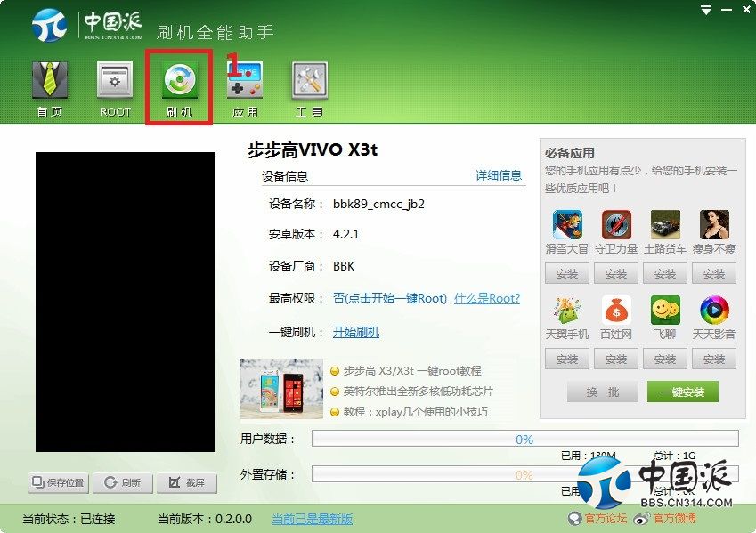
Task: Select the manufacturer value BBK
Action: click(344, 267)
